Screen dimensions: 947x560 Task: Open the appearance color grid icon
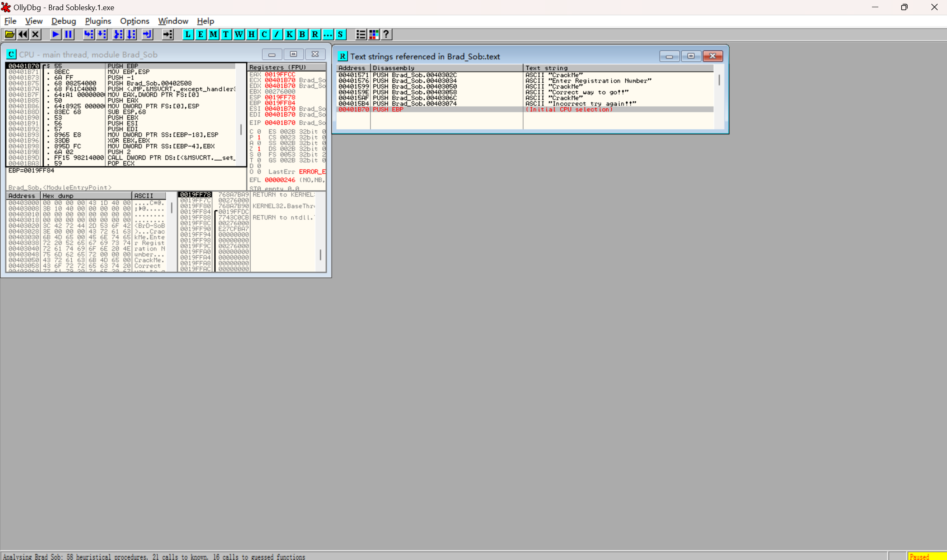373,34
